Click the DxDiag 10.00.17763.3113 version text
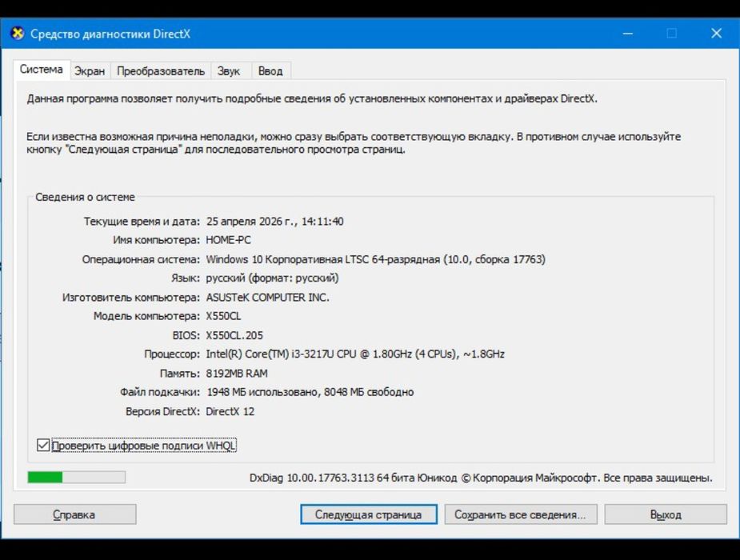This screenshot has width=740, height=560. pos(481,478)
